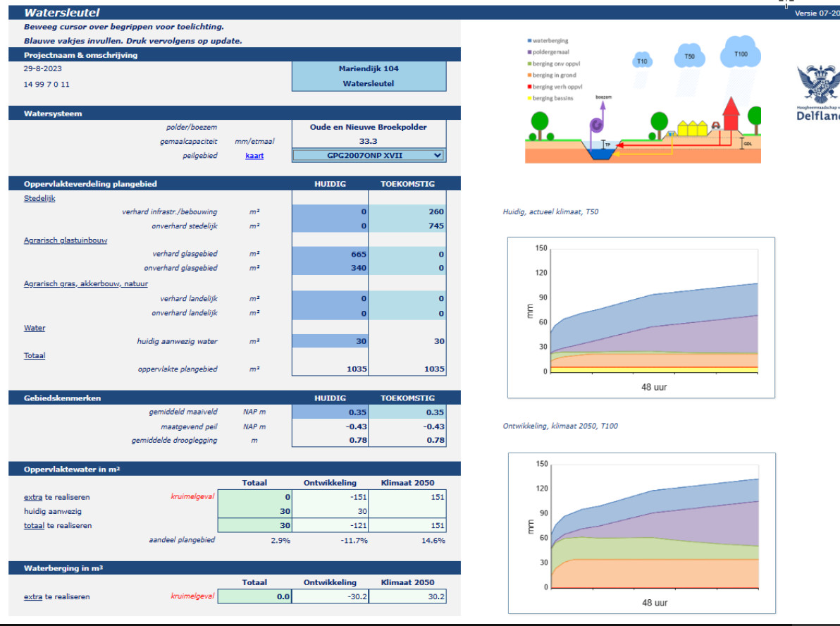Click the T10 rain cloud in the diagram

point(642,61)
